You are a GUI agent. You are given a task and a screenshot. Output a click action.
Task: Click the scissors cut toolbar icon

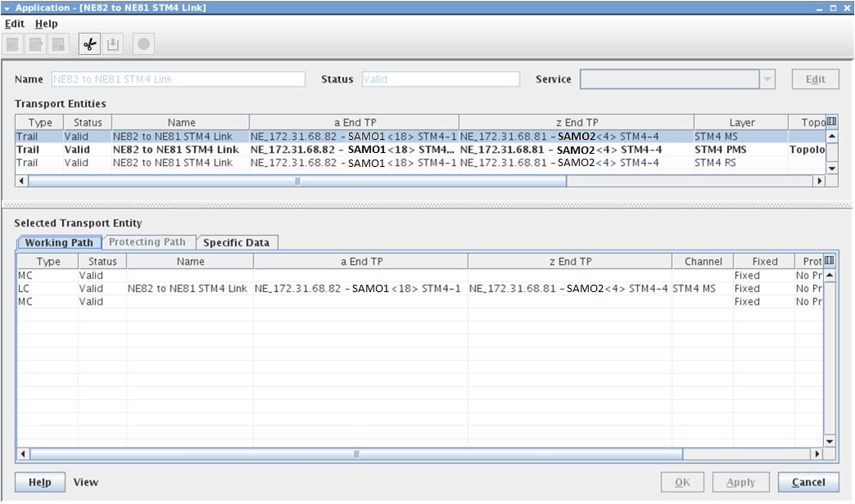pos(90,44)
